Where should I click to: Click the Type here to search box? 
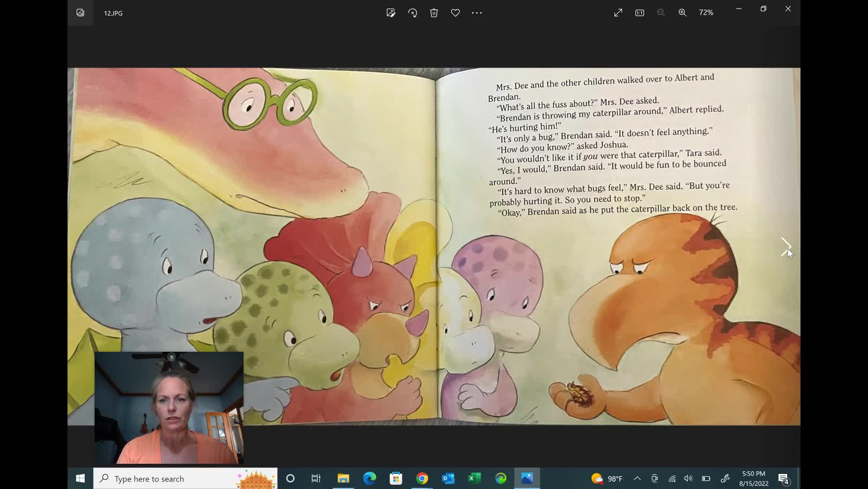tap(185, 478)
